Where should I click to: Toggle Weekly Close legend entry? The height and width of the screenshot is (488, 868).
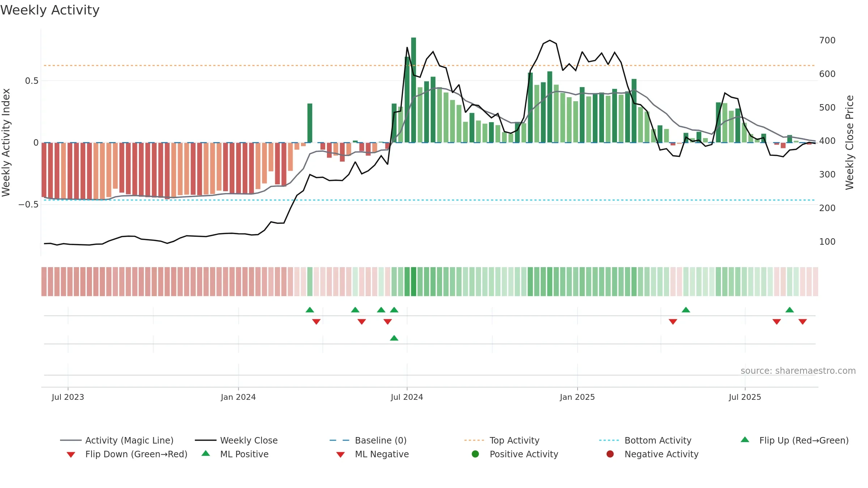(236, 440)
